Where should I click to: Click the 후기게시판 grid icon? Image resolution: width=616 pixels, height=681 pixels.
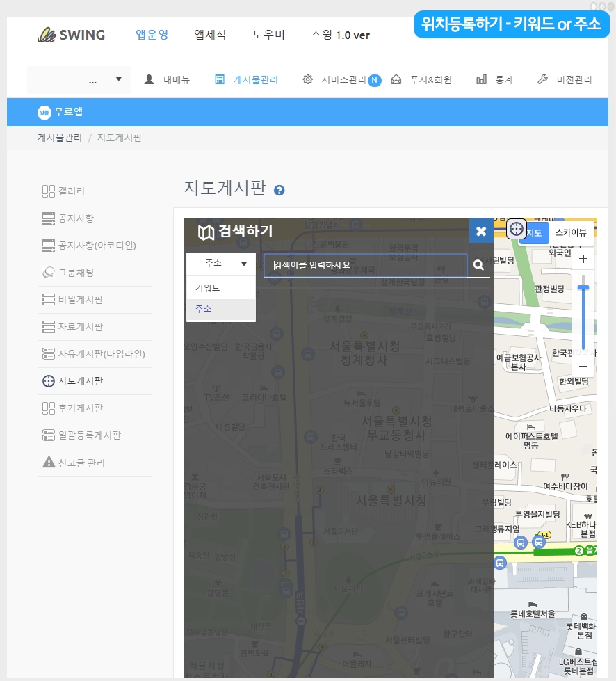point(48,408)
